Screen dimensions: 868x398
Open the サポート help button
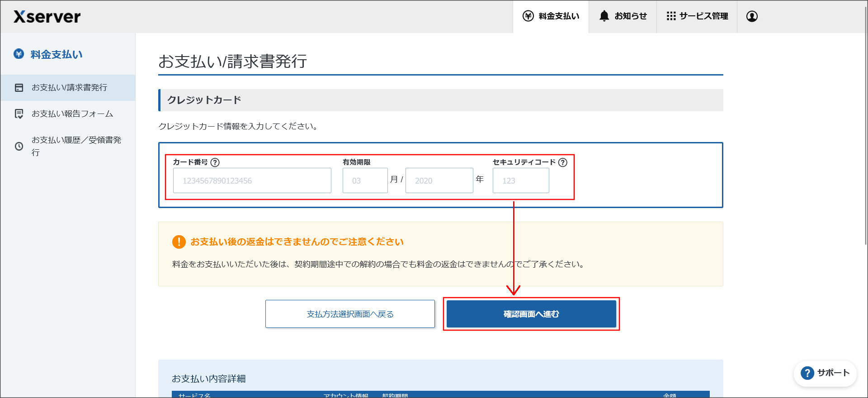tap(825, 373)
